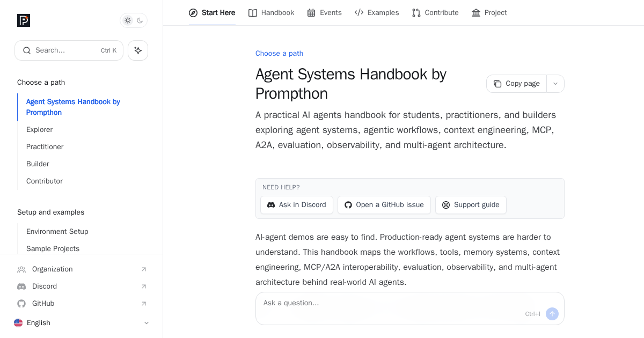Open the English language selector
The height and width of the screenshot is (338, 644).
pos(82,323)
